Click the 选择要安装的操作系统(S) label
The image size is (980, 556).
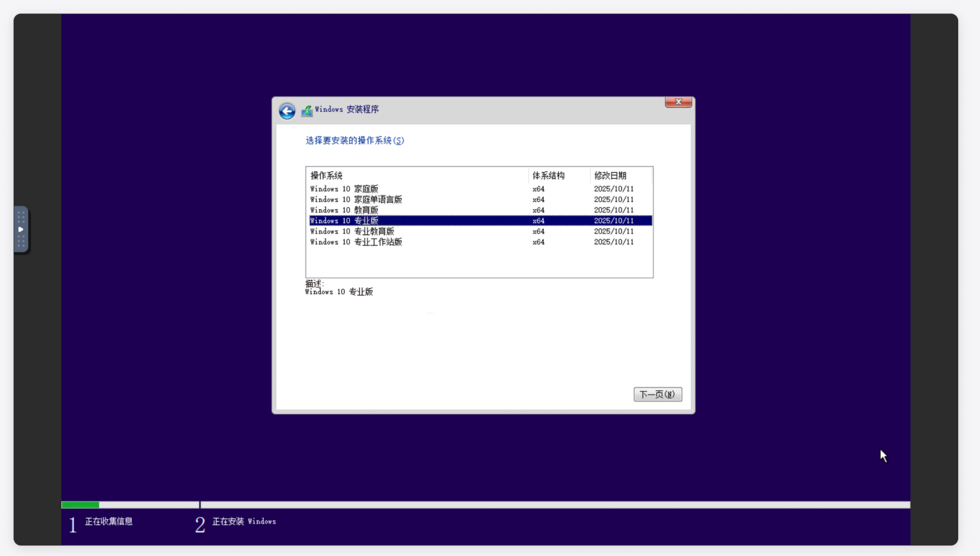coord(355,141)
